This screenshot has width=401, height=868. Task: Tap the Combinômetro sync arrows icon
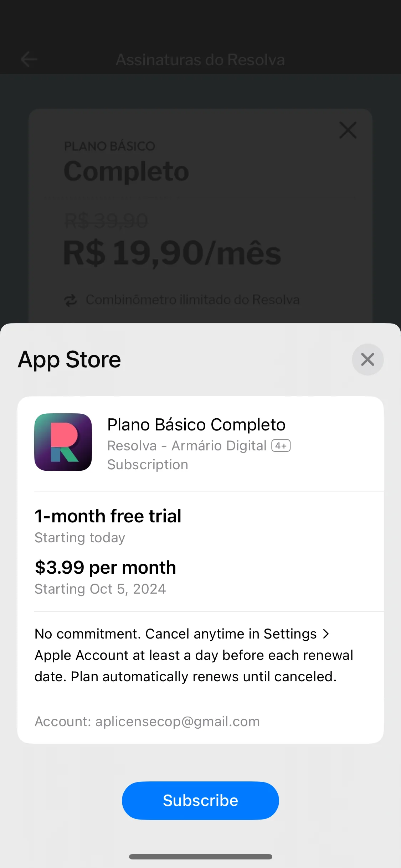(x=71, y=300)
